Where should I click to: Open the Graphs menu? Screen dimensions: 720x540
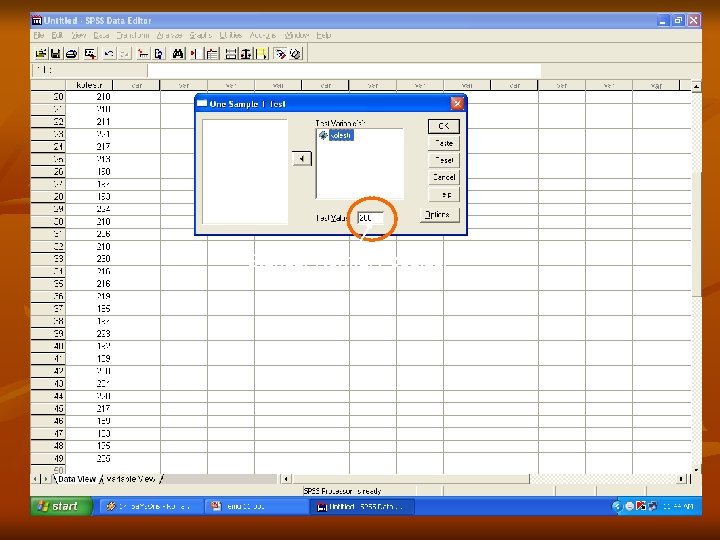[x=200, y=35]
